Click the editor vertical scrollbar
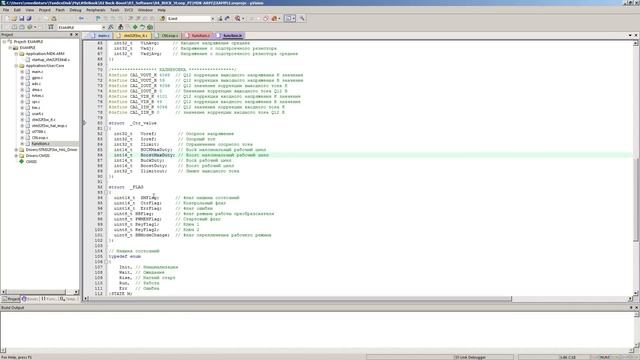 pos(635,167)
